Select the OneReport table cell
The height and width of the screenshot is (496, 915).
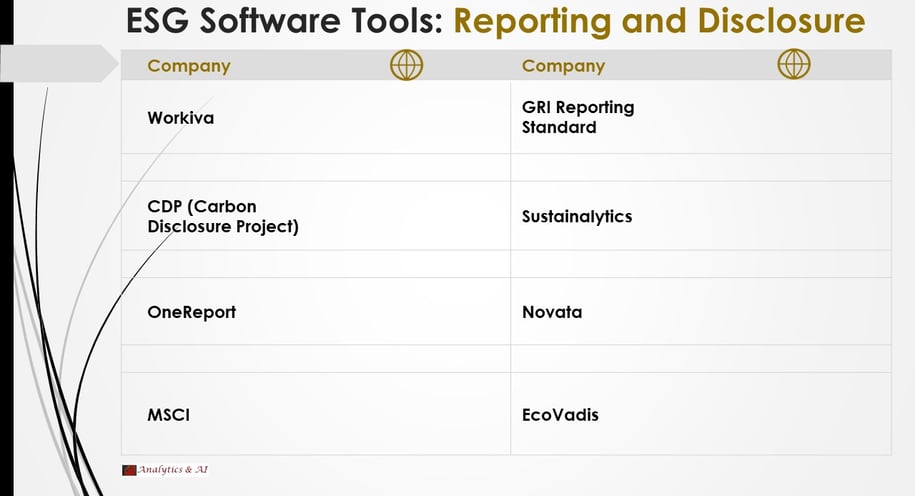click(316, 312)
